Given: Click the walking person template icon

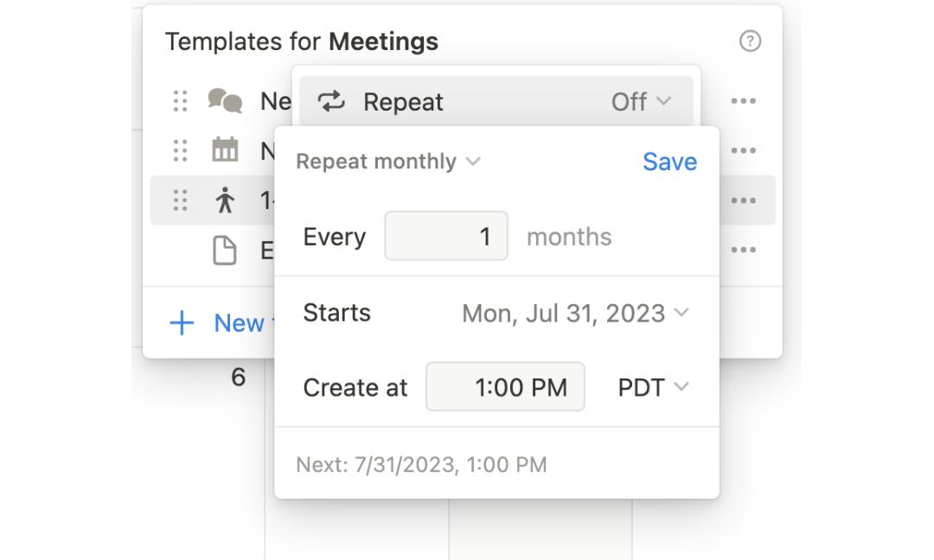Looking at the screenshot, I should 225,200.
